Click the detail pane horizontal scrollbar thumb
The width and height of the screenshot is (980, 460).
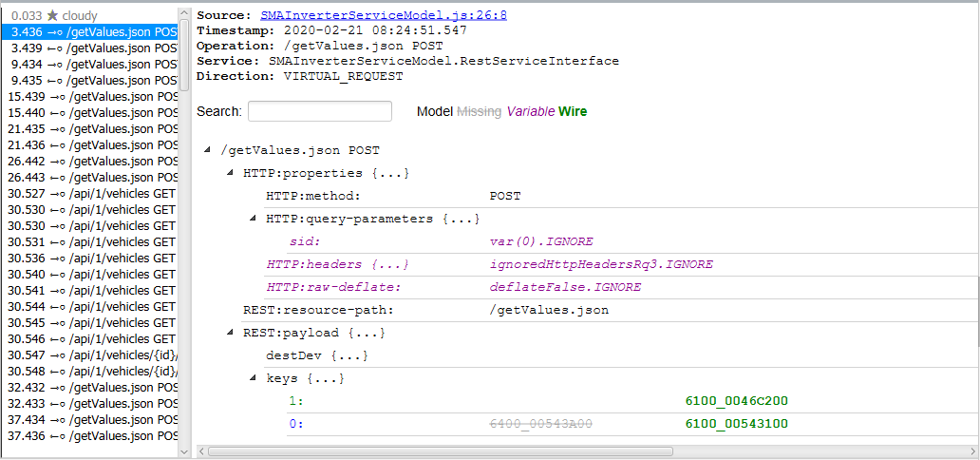tap(441, 451)
